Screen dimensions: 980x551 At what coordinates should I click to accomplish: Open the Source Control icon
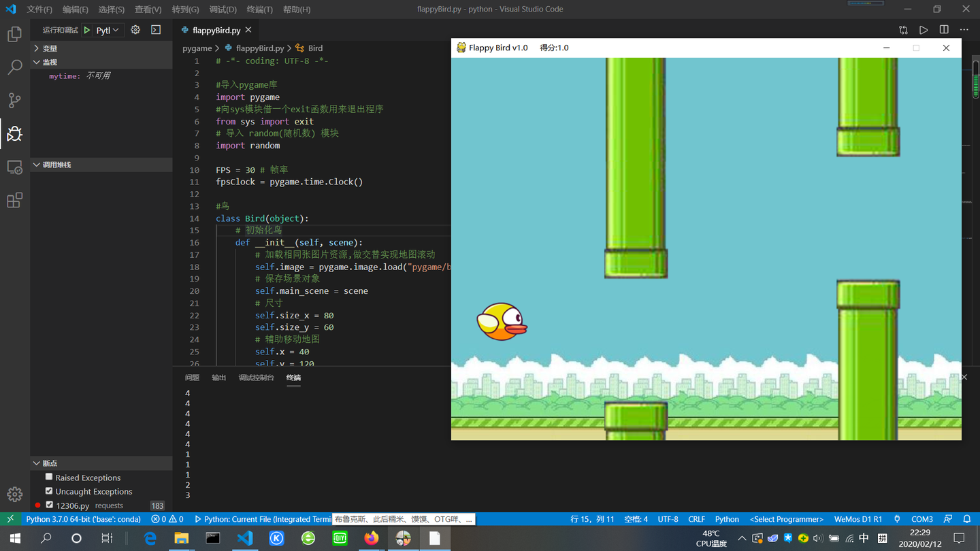(14, 100)
